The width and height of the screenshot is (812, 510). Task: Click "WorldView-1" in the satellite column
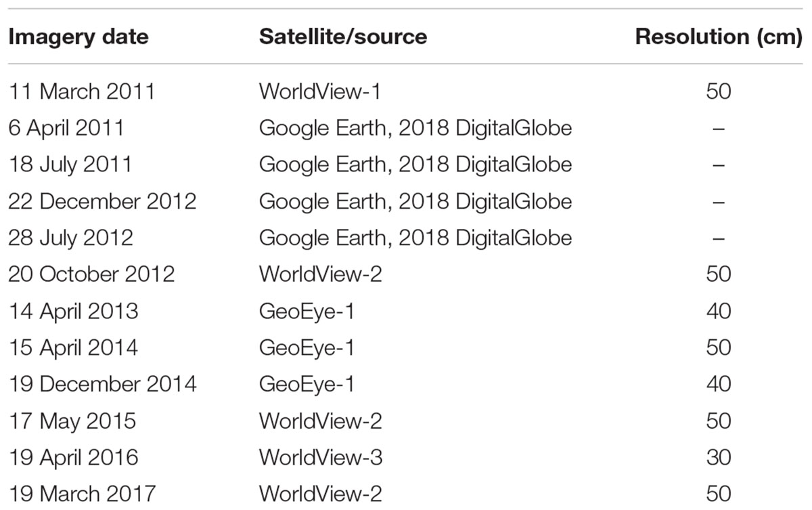319,91
